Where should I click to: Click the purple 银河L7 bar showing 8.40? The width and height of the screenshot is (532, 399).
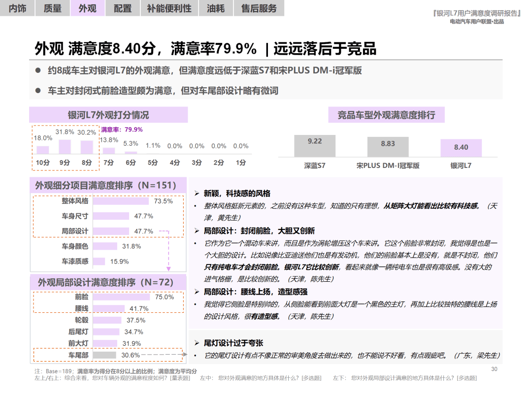point(461,148)
